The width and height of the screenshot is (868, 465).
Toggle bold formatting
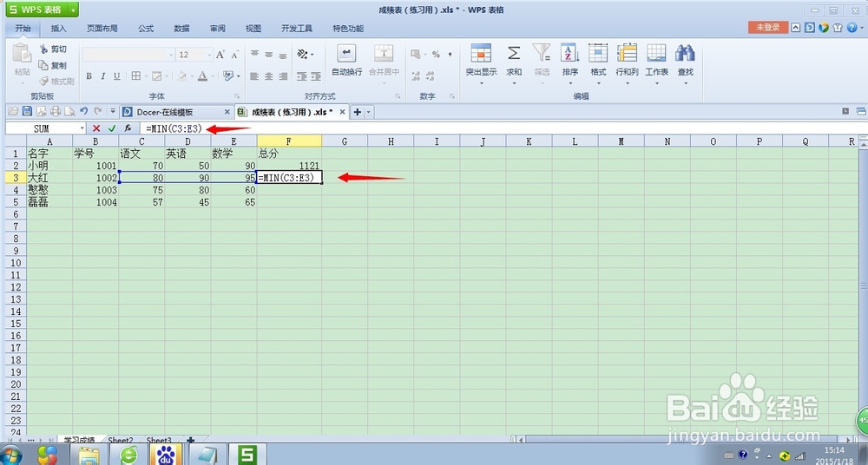pos(89,75)
